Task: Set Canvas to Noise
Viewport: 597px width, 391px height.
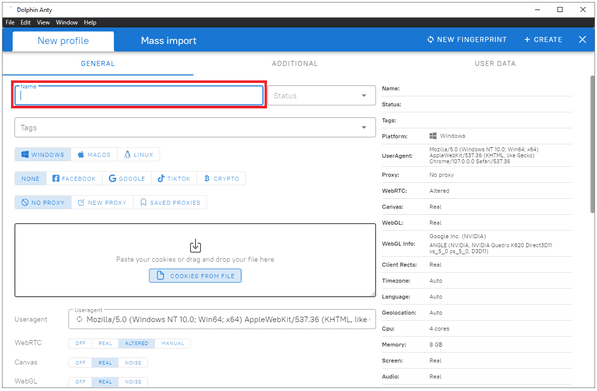Action: 133,362
